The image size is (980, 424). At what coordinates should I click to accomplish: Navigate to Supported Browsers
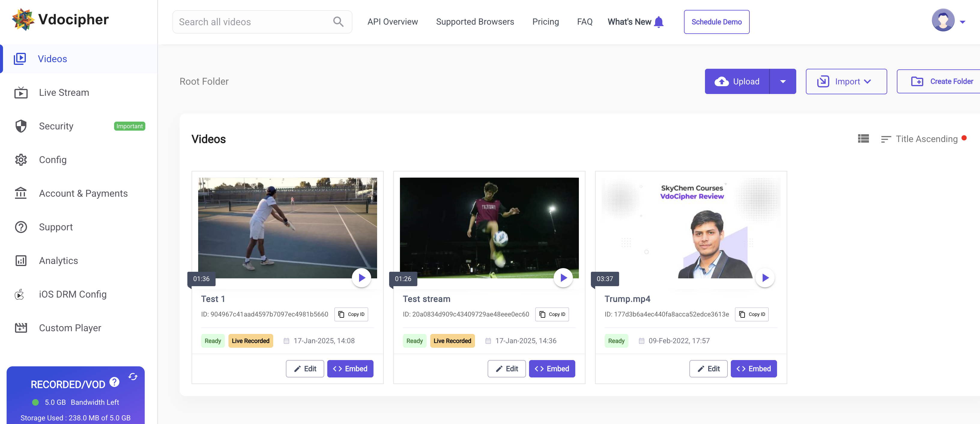click(475, 22)
